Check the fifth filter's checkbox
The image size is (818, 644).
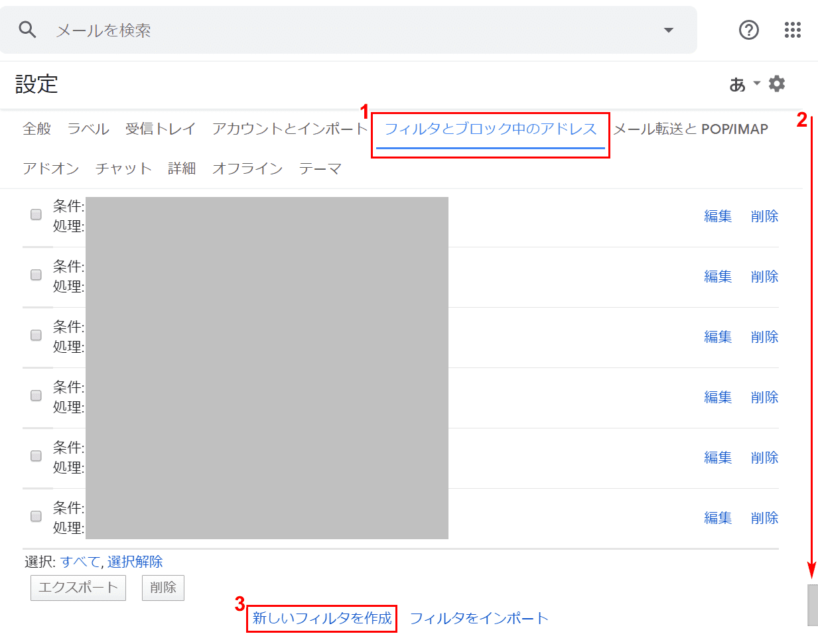point(36,456)
